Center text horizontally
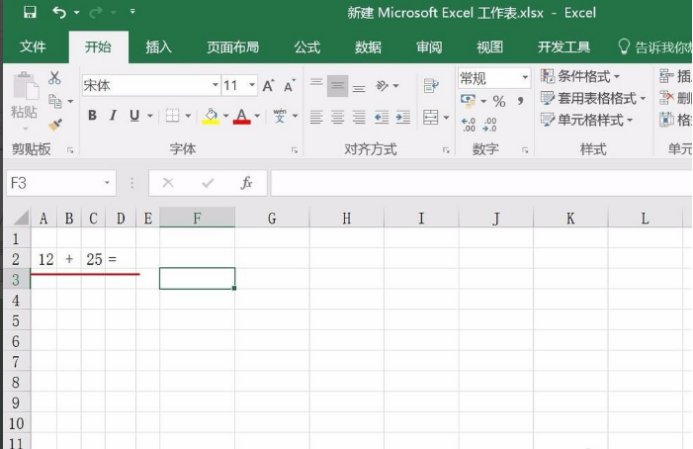 [337, 118]
